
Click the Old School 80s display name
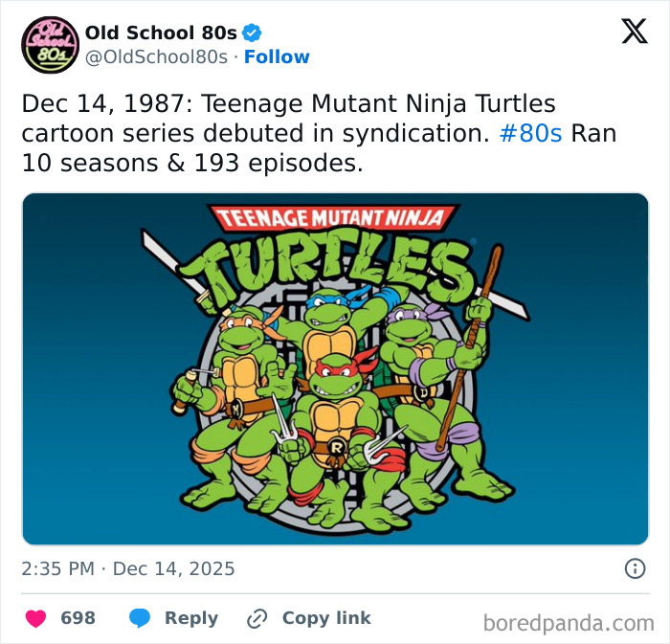coord(161,33)
